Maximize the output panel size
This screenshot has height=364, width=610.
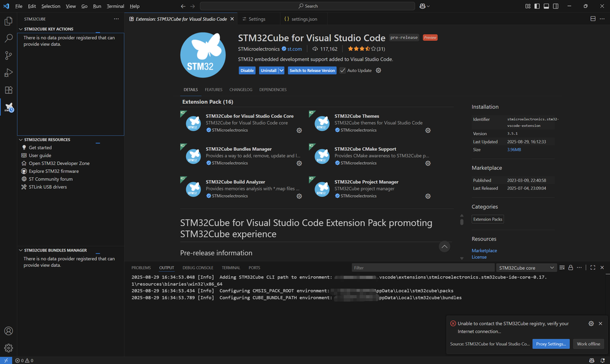593,268
